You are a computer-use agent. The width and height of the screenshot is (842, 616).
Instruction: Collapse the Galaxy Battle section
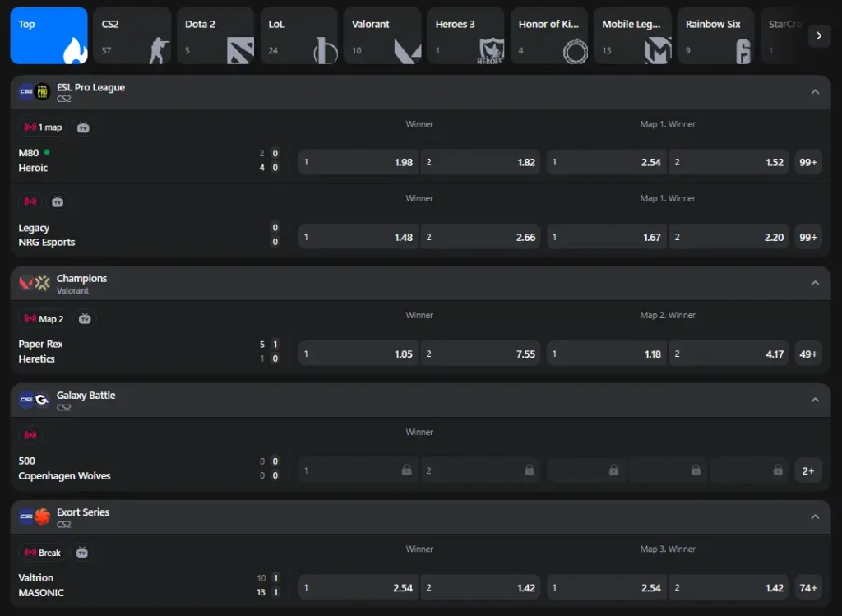(815, 401)
